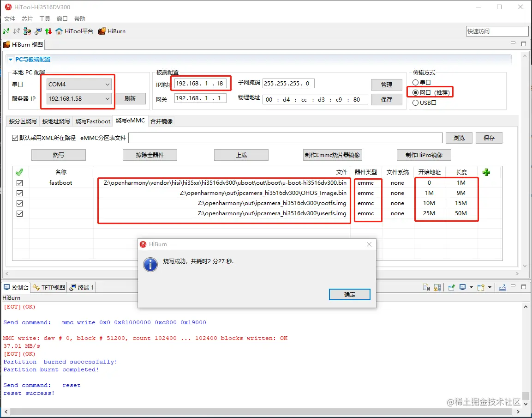Click 确定 in the success dialog
The height and width of the screenshot is (418, 532).
349,294
